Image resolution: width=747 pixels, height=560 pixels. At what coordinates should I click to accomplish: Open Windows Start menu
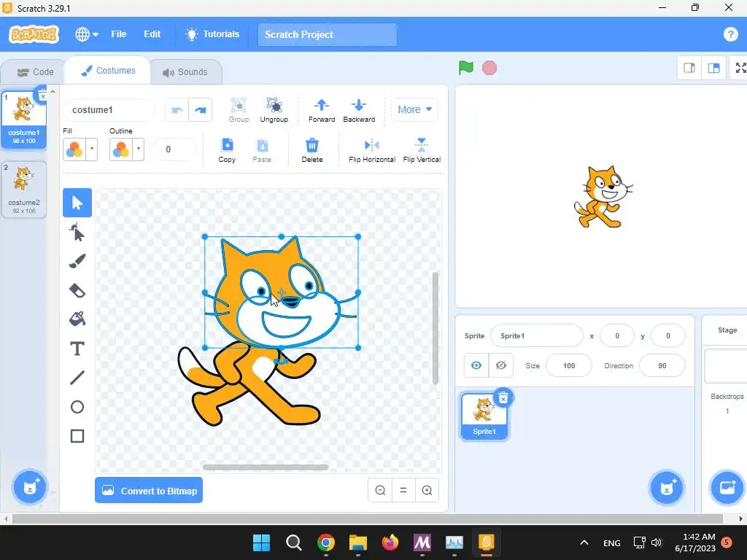[x=262, y=542]
